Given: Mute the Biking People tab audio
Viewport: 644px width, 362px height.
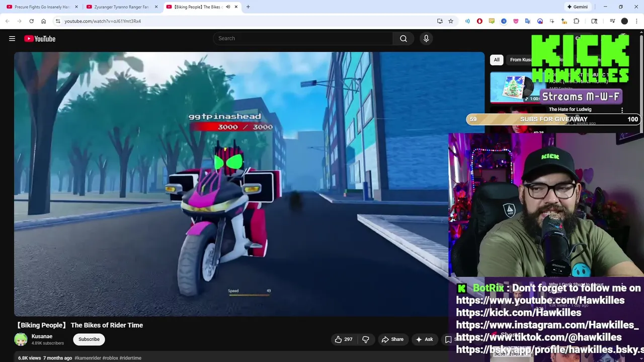Looking at the screenshot, I should click(x=228, y=7).
